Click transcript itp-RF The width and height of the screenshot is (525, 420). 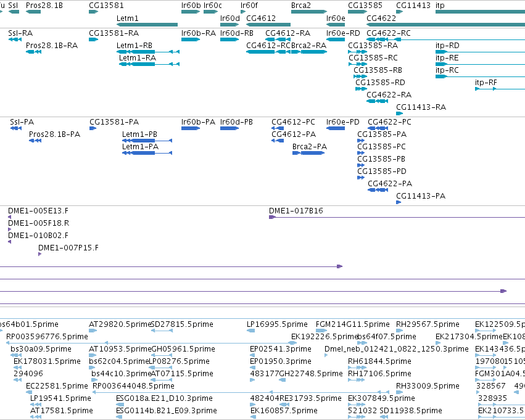pos(486,83)
